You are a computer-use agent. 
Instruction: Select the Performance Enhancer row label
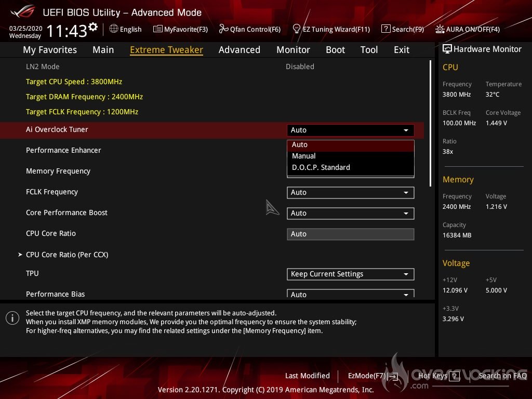pyautogui.click(x=63, y=150)
